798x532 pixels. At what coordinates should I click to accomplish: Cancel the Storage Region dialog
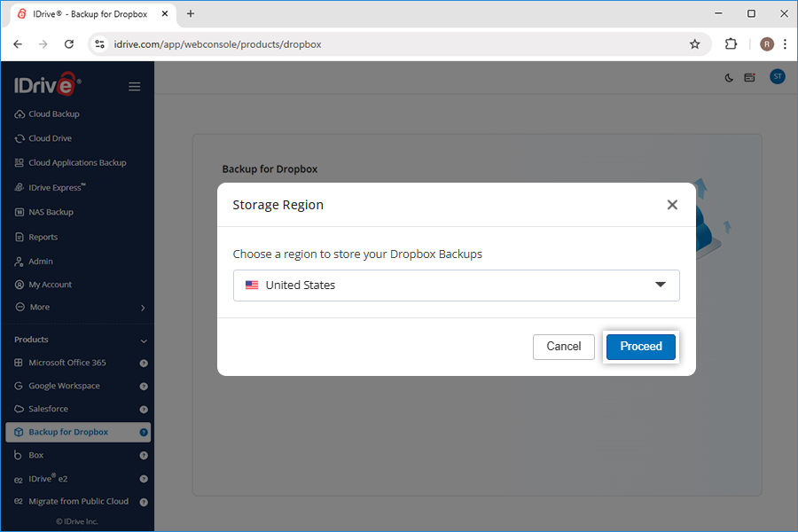[563, 347]
